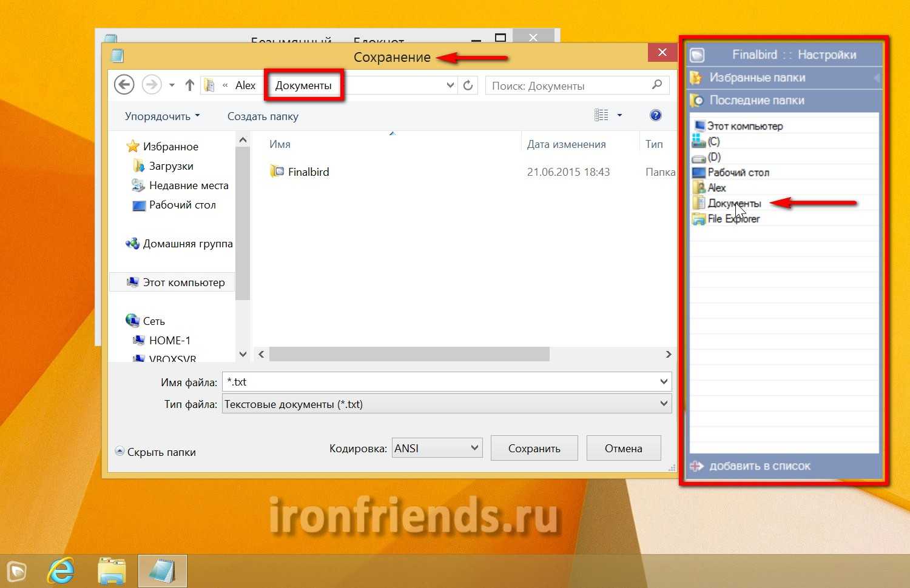Open help with the blue question icon

coord(656,115)
